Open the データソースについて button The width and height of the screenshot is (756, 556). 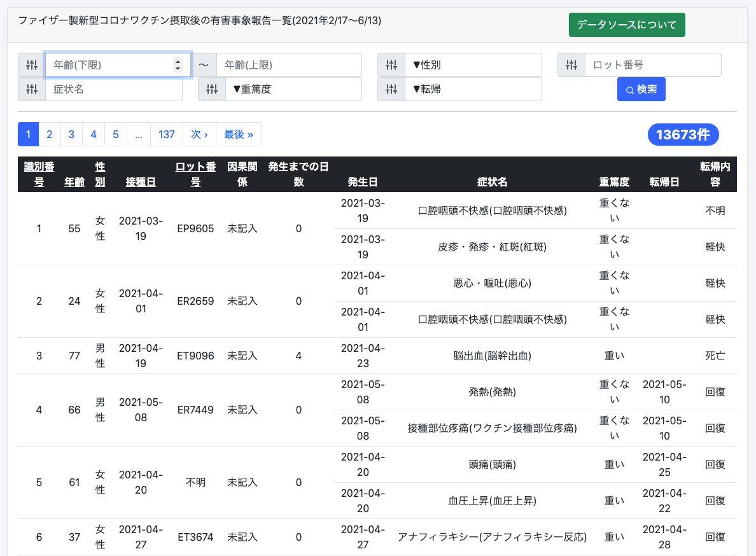(627, 25)
